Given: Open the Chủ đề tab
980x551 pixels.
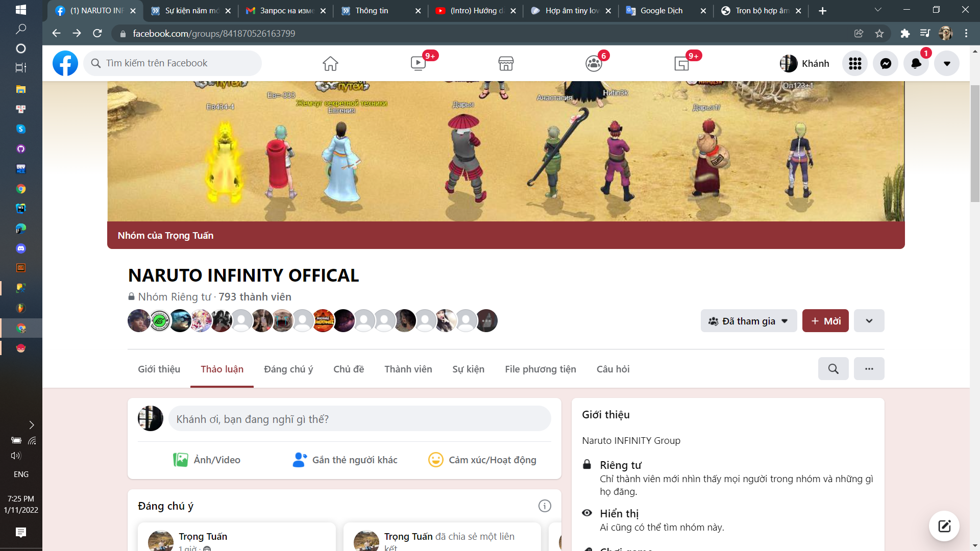Looking at the screenshot, I should (349, 369).
